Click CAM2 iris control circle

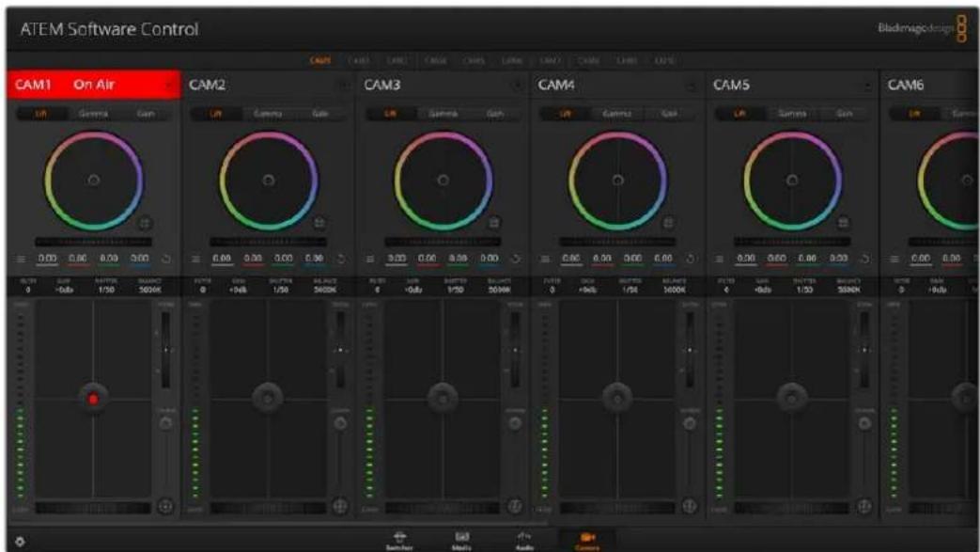[x=268, y=398]
